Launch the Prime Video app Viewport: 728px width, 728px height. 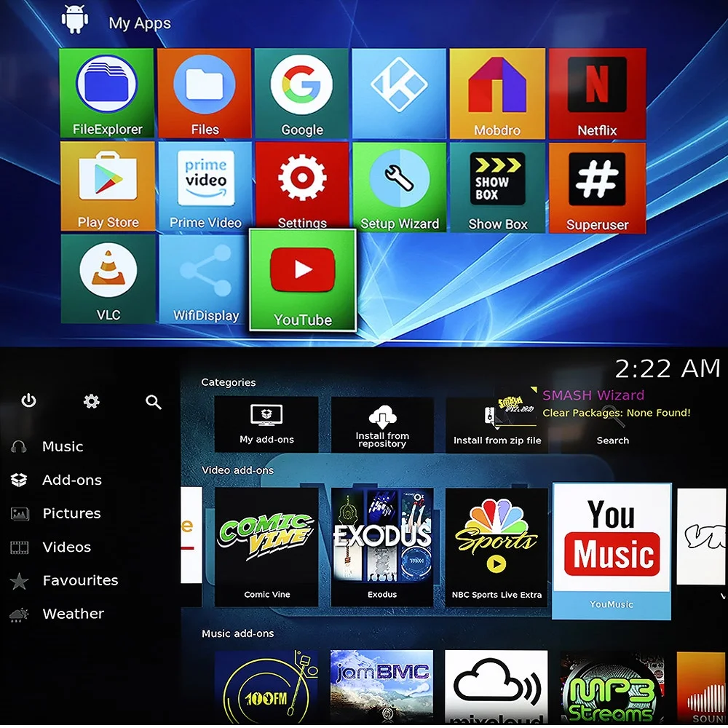pos(205,186)
